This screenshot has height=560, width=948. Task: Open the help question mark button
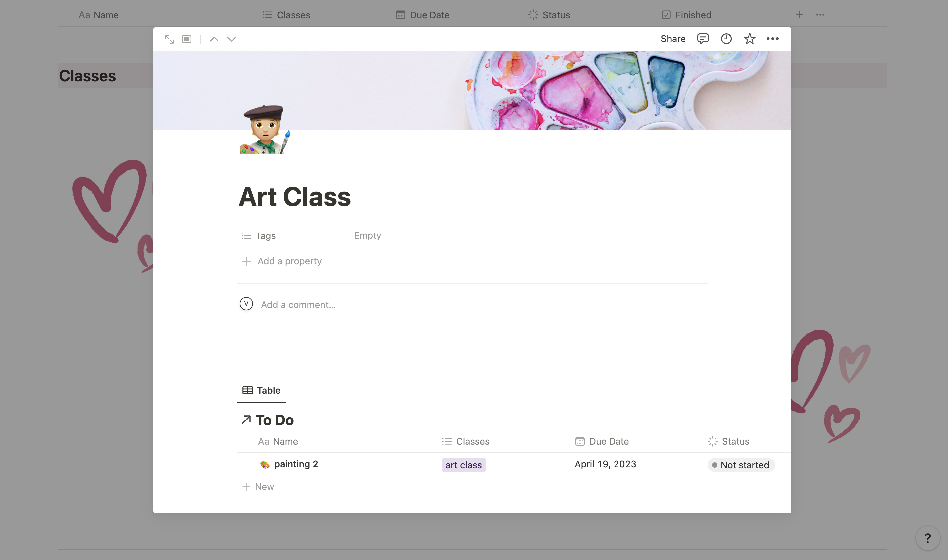[x=928, y=538]
